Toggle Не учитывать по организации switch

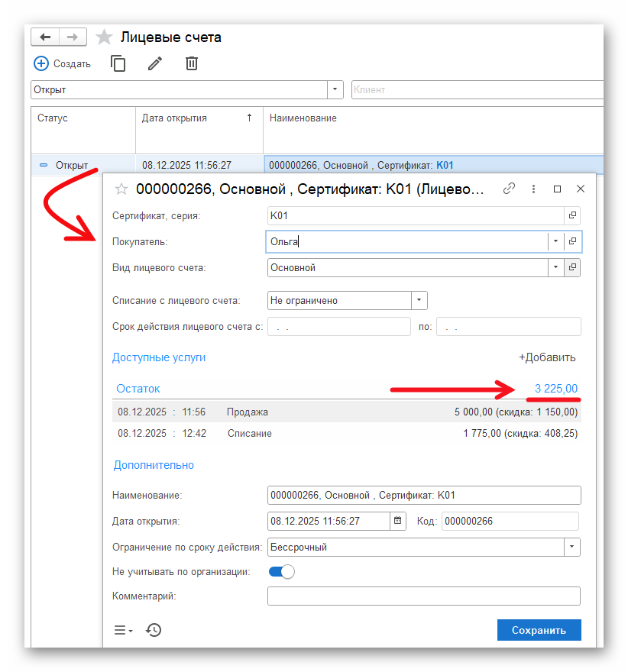pyautogui.click(x=281, y=571)
